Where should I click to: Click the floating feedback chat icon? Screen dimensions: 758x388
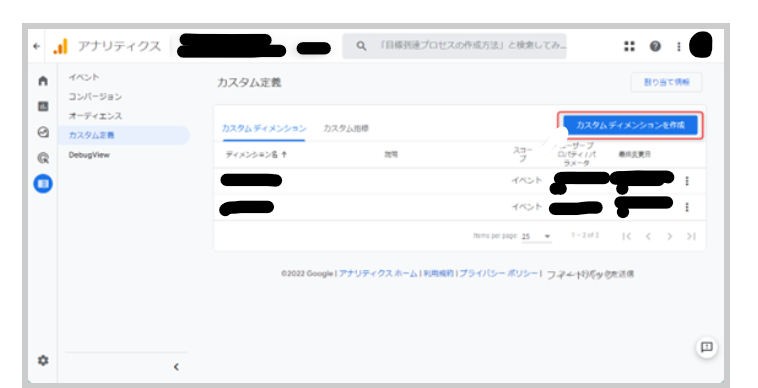(707, 347)
